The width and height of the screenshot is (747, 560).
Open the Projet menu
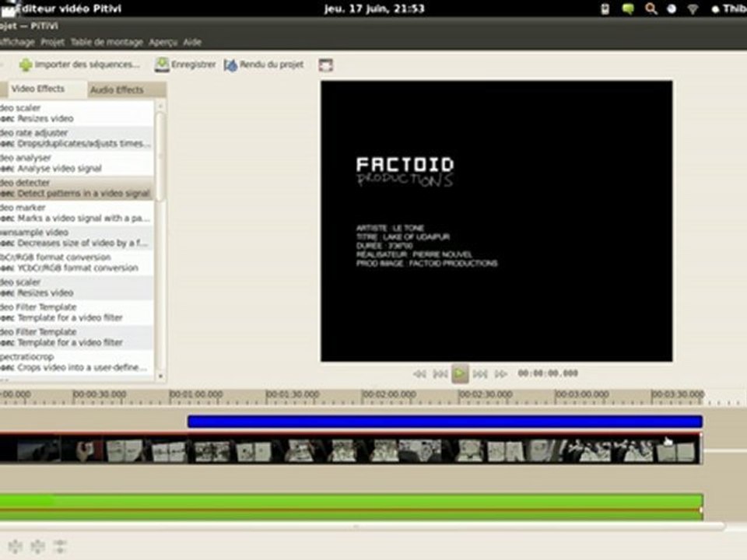[x=52, y=42]
